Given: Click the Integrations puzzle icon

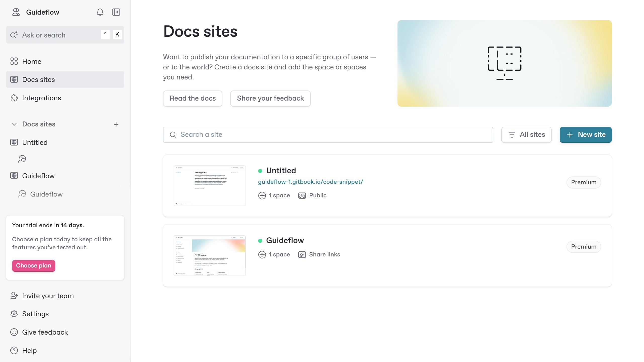Looking at the screenshot, I should pyautogui.click(x=14, y=98).
